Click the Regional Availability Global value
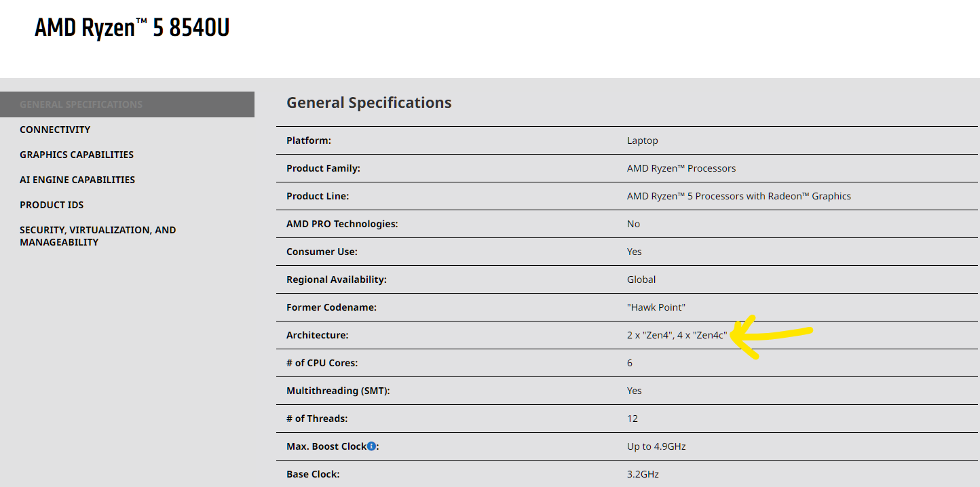This screenshot has height=487, width=980. tap(641, 279)
